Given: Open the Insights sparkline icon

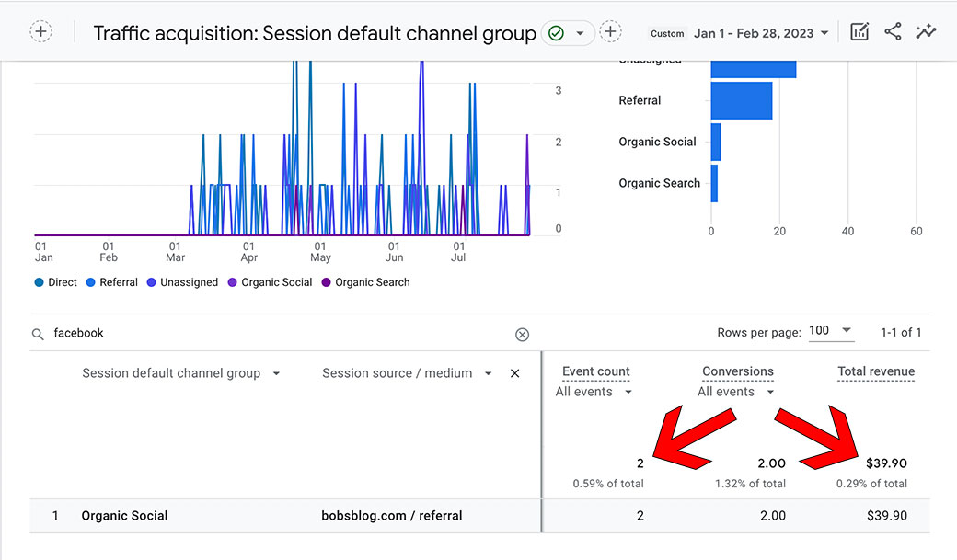Looking at the screenshot, I should tap(926, 31).
